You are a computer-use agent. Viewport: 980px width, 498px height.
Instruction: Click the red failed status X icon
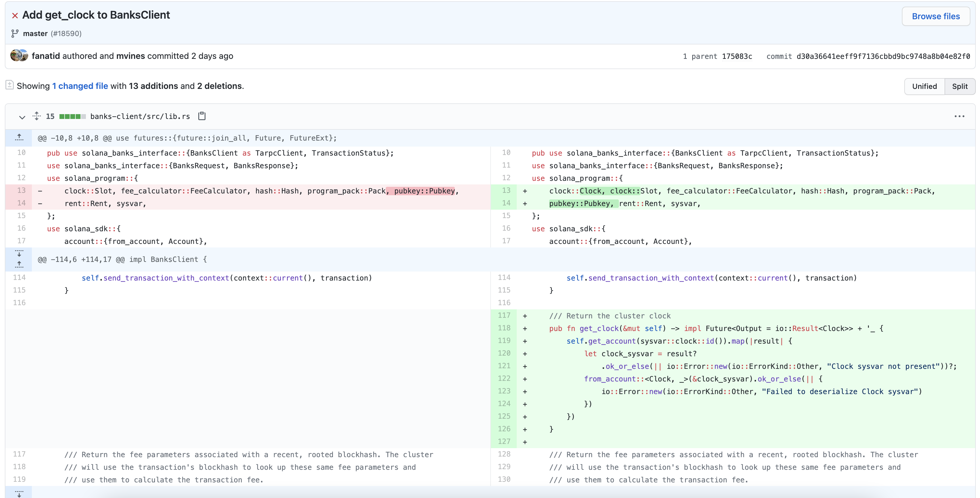(x=15, y=16)
